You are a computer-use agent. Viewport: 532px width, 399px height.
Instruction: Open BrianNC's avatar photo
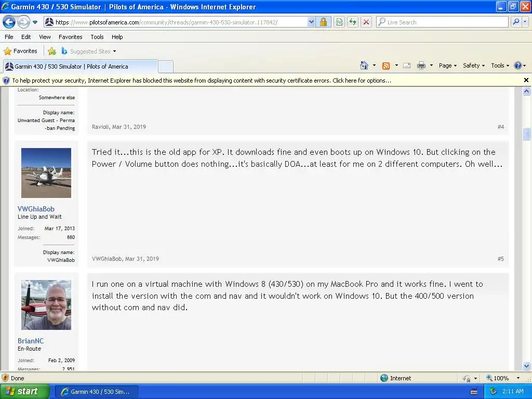tap(46, 304)
